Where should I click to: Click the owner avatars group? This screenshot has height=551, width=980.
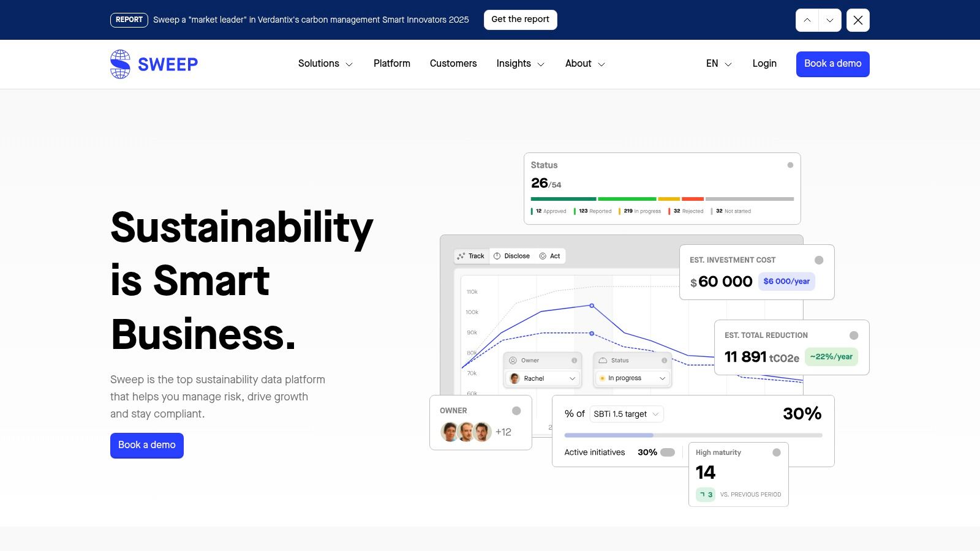[x=466, y=432]
